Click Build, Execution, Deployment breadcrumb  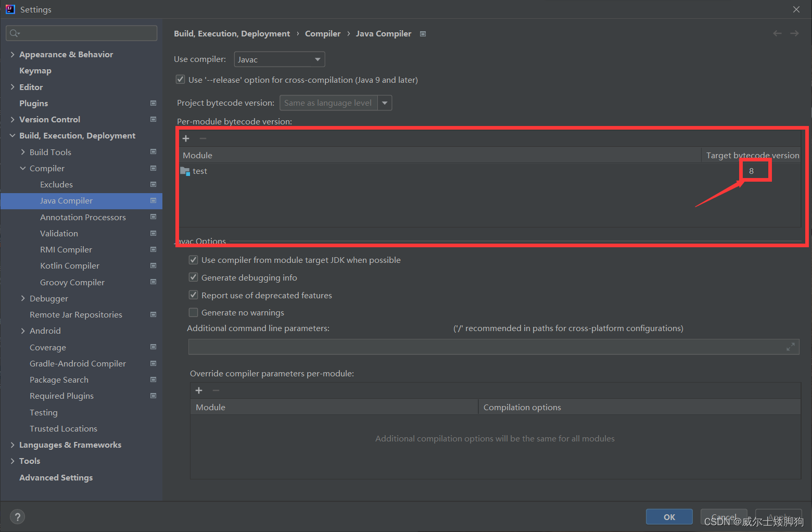pyautogui.click(x=232, y=33)
